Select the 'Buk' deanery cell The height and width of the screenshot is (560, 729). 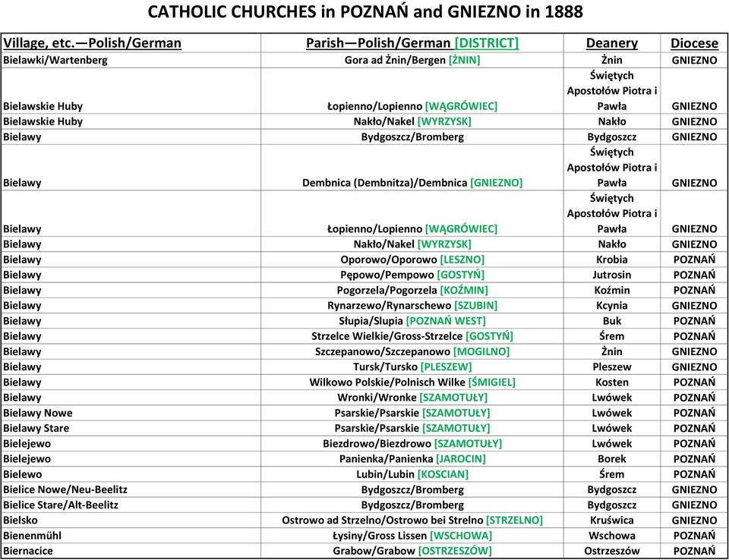[612, 321]
